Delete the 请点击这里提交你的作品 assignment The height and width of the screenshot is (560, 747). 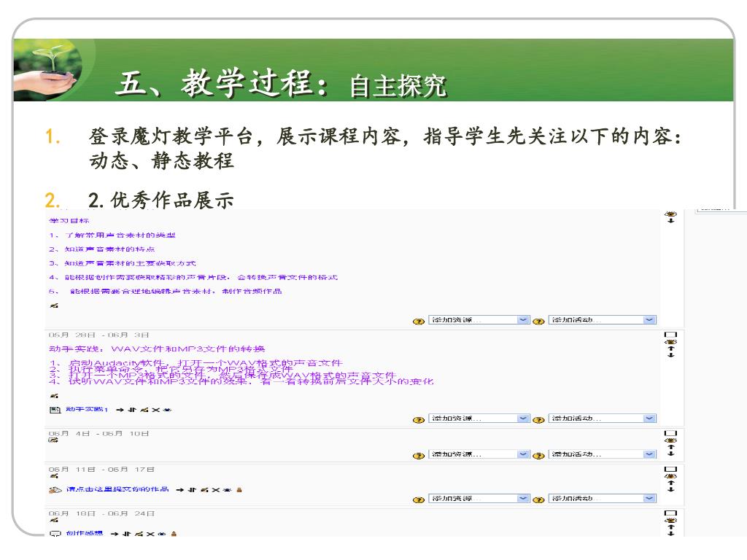coord(216,489)
